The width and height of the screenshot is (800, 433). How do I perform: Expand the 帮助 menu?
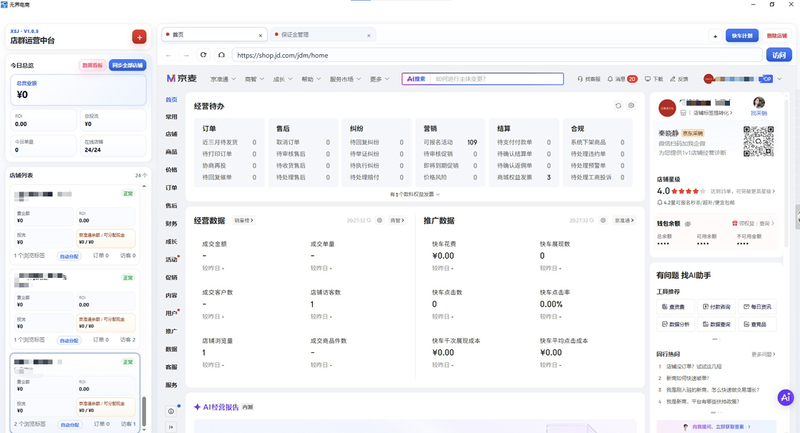pos(311,79)
